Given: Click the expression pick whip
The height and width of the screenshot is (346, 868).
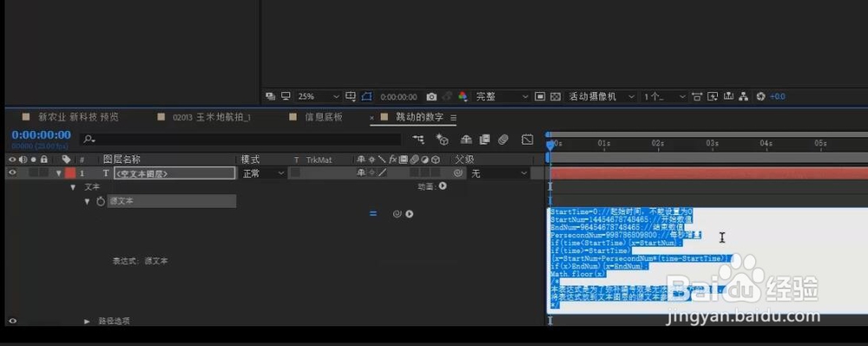Looking at the screenshot, I should [397, 214].
